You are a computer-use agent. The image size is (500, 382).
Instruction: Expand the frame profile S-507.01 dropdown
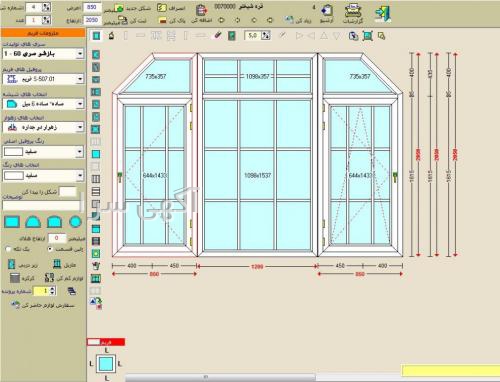click(43, 79)
